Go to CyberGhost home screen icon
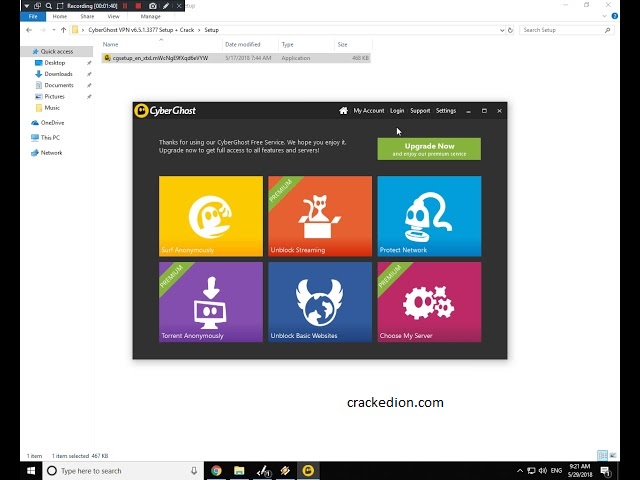640x480 pixels. pyautogui.click(x=343, y=111)
